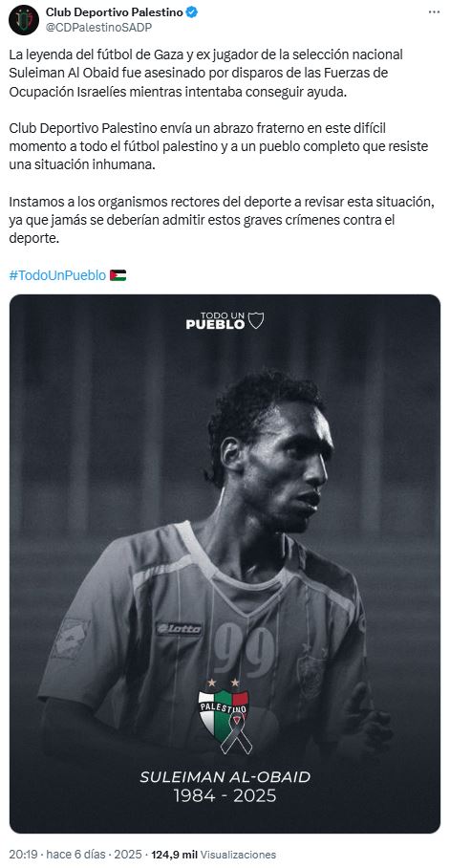Open the three-dot more options menu
The image size is (450, 868).
(x=434, y=12)
